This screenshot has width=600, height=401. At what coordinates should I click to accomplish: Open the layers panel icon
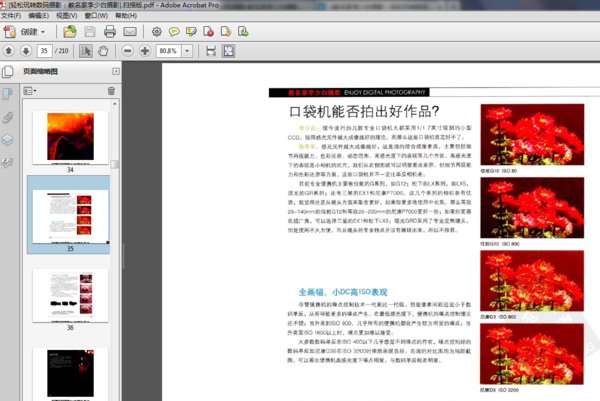pyautogui.click(x=7, y=140)
